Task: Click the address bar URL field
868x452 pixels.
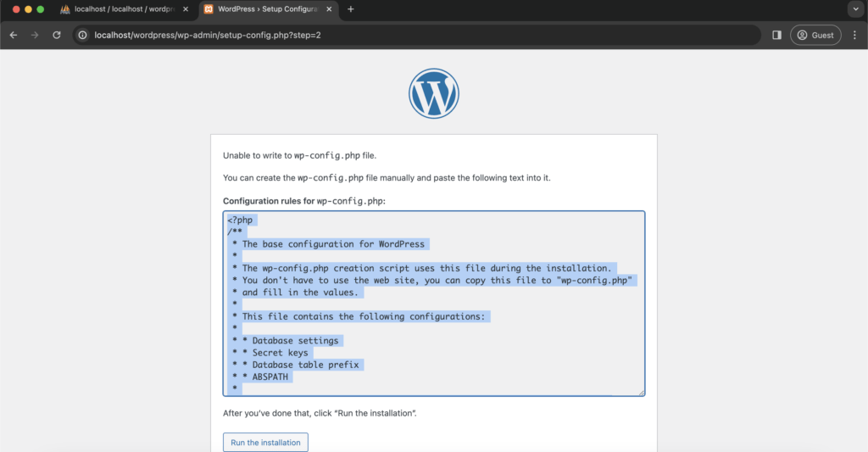Action: (x=416, y=35)
